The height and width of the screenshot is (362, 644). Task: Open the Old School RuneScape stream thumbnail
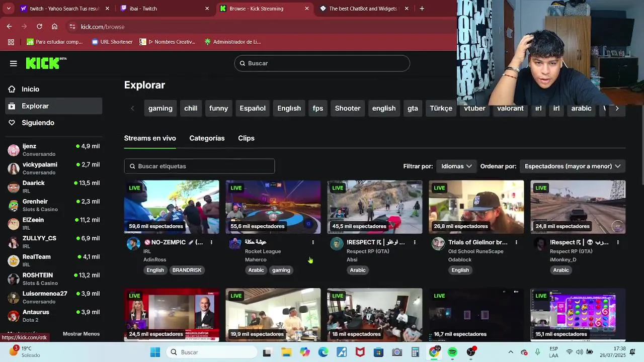click(476, 207)
